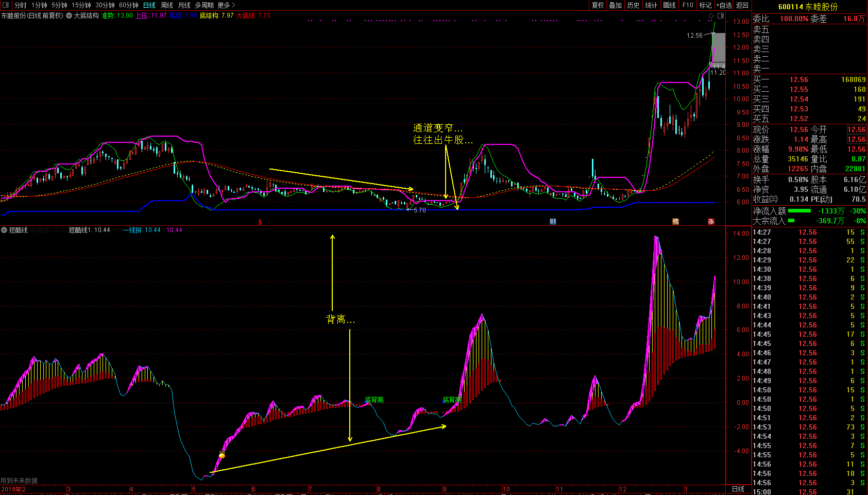Click 委比 100.00% value
Viewport: 868px width, 495px height.
click(x=794, y=19)
